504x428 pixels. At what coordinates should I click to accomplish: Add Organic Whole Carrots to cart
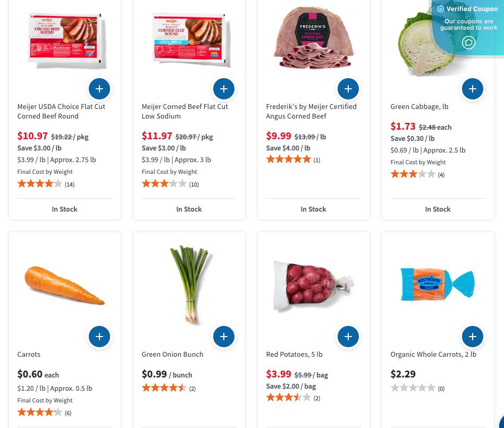[473, 337]
